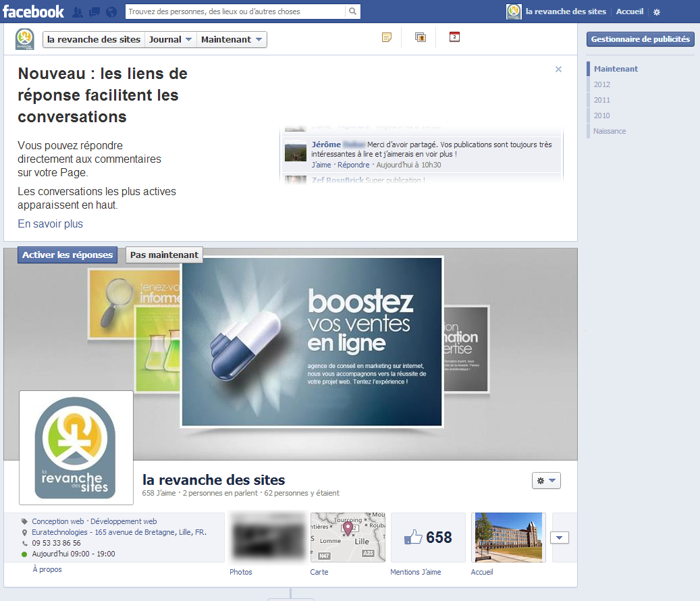Click the Euratechnologies address link
The width and height of the screenshot is (700, 601).
pos(119,532)
